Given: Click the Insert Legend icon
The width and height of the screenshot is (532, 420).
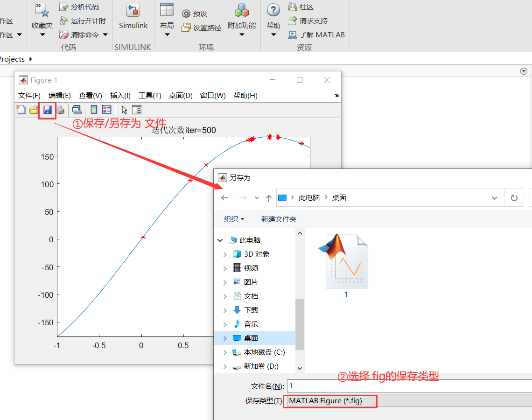Looking at the screenshot, I should coord(106,110).
